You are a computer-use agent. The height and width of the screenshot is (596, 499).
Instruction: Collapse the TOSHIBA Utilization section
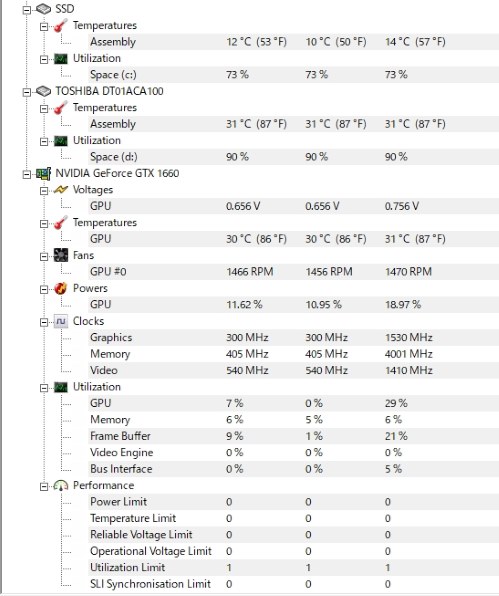click(x=44, y=142)
